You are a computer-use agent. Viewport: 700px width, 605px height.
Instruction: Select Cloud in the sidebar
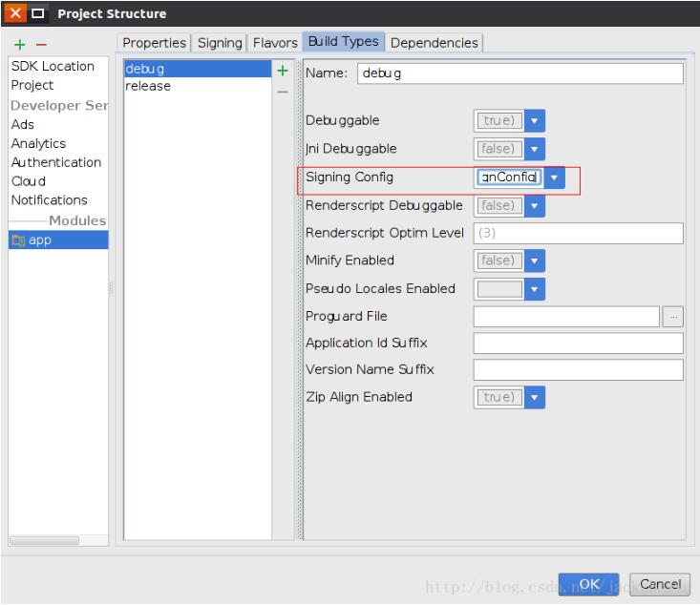pos(58,181)
